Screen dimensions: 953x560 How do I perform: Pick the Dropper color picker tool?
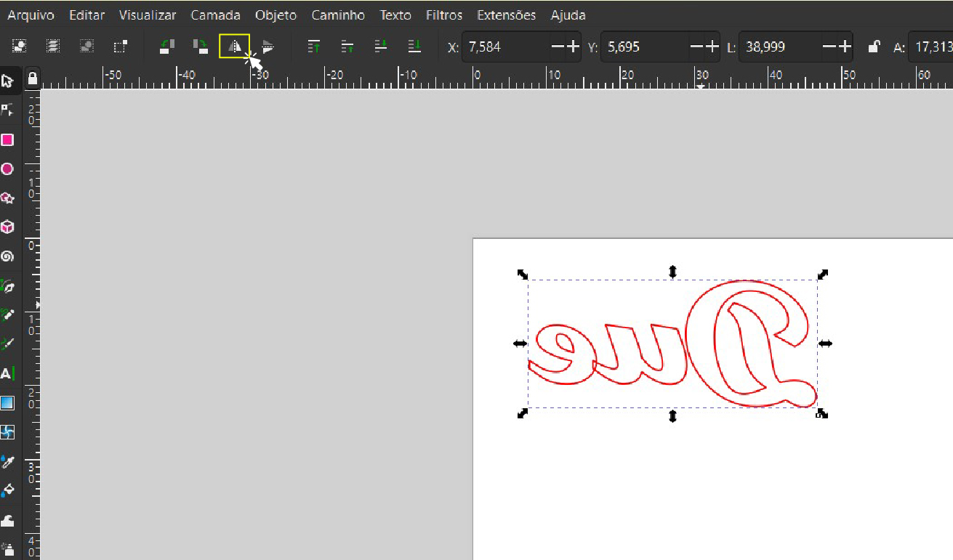[8, 461]
